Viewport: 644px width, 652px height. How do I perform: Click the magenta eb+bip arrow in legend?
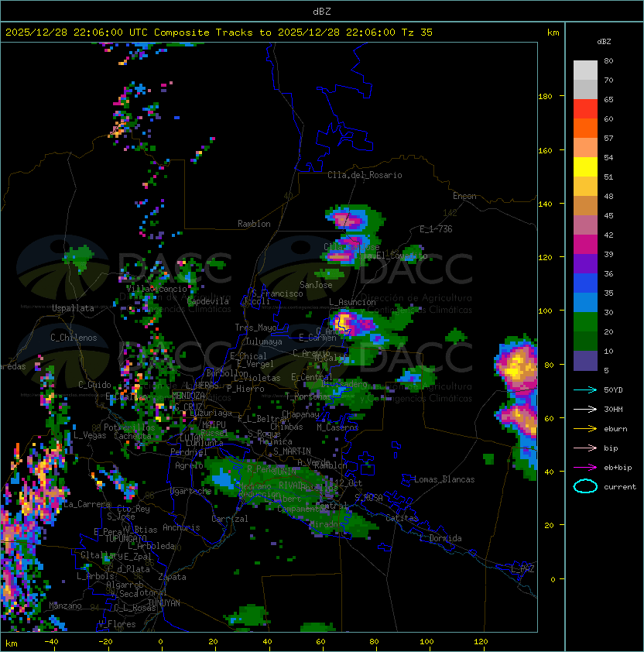click(585, 468)
